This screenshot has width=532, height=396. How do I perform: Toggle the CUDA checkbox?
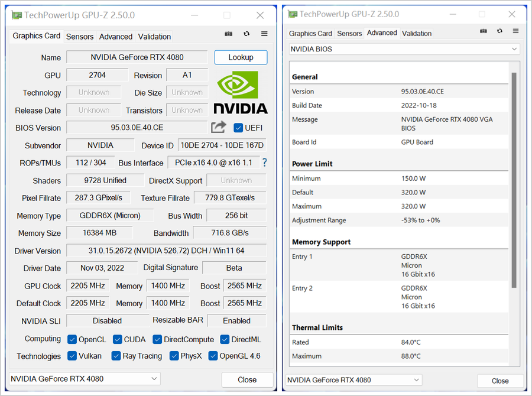point(117,339)
